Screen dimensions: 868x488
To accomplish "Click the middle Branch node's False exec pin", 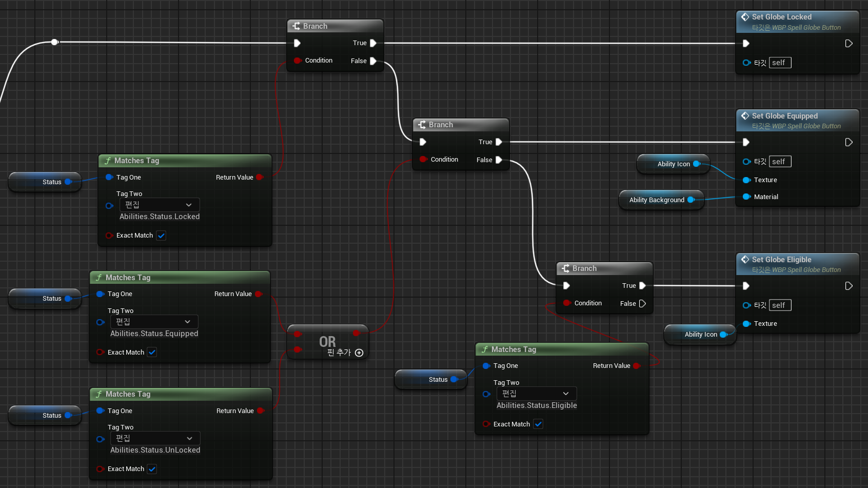I will click(499, 160).
